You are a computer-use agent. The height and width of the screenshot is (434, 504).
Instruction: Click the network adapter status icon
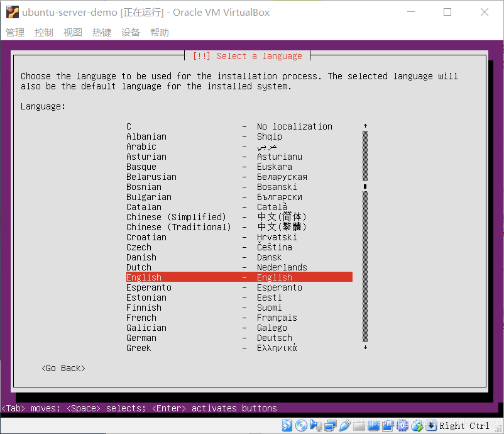click(x=330, y=425)
